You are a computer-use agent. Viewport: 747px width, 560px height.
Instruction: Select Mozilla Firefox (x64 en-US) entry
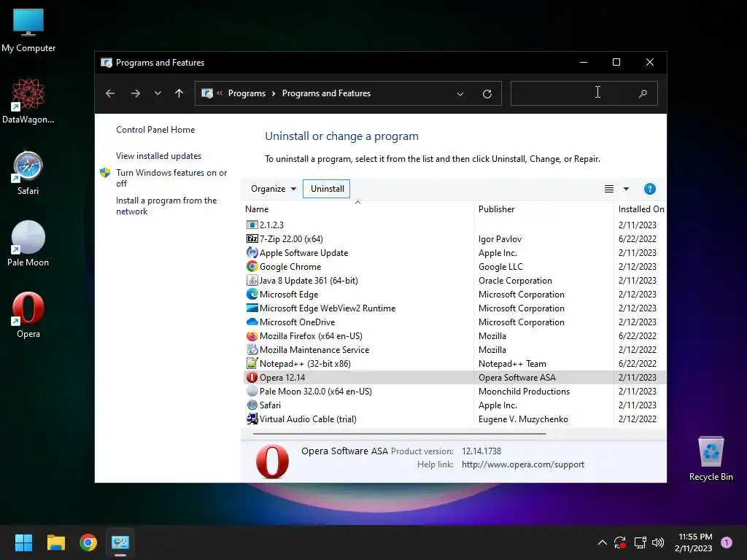click(x=455, y=335)
